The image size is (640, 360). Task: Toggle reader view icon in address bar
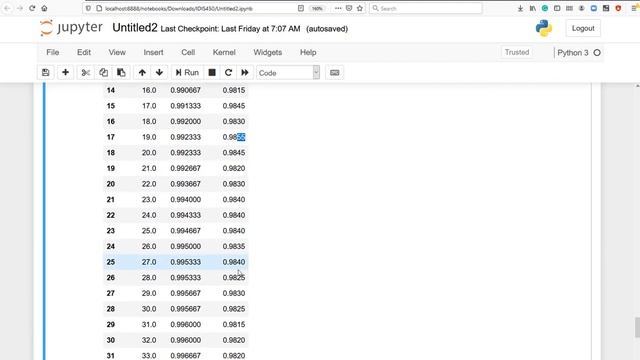pyautogui.click(x=301, y=8)
